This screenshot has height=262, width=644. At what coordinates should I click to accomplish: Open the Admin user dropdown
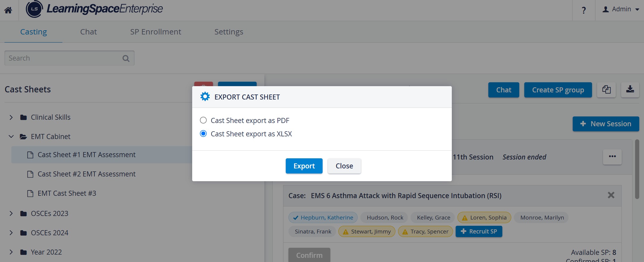pyautogui.click(x=621, y=9)
